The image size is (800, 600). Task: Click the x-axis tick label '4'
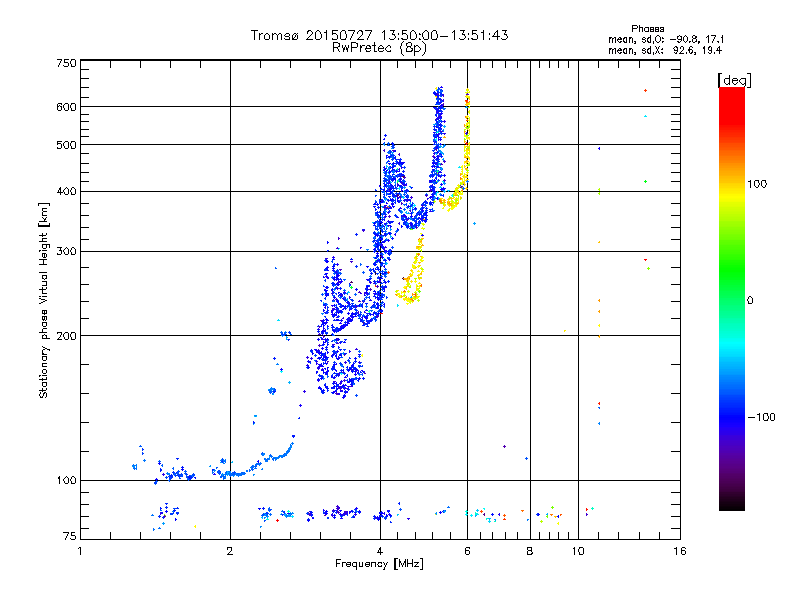[x=380, y=551]
